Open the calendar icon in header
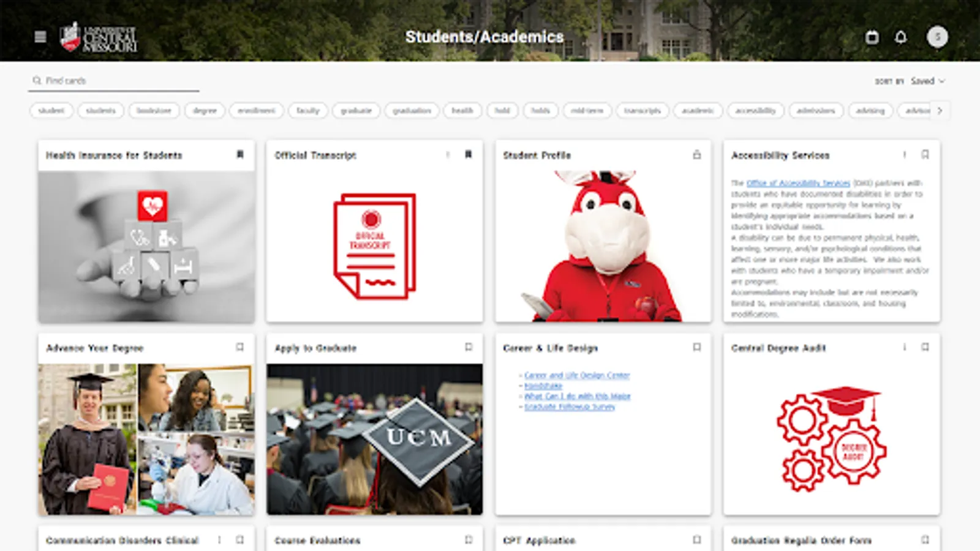Image resolution: width=980 pixels, height=551 pixels. 872,37
